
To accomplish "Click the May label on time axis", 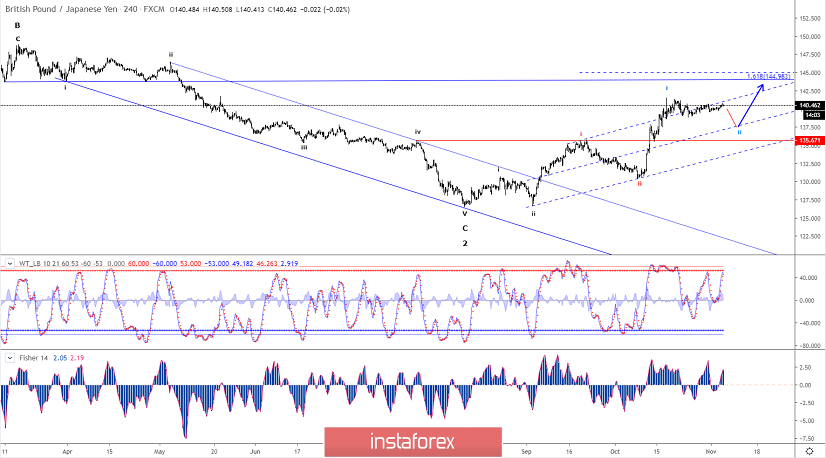I will coord(160,452).
